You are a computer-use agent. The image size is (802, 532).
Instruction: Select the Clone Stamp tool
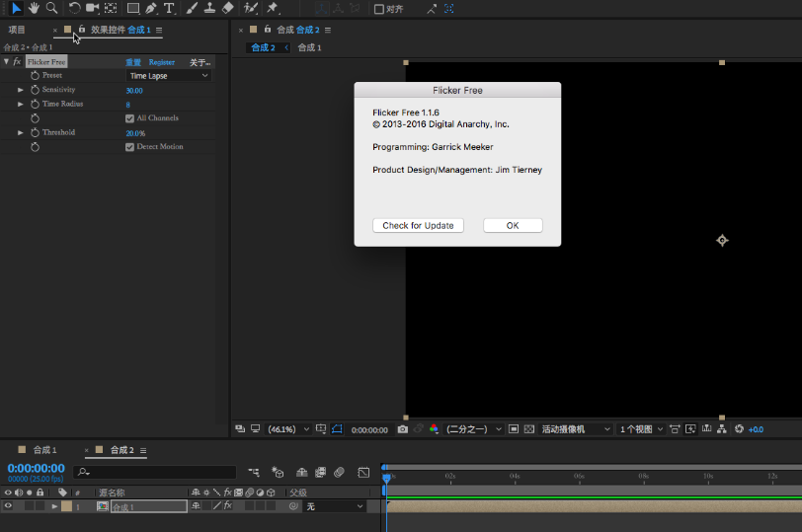click(x=209, y=8)
